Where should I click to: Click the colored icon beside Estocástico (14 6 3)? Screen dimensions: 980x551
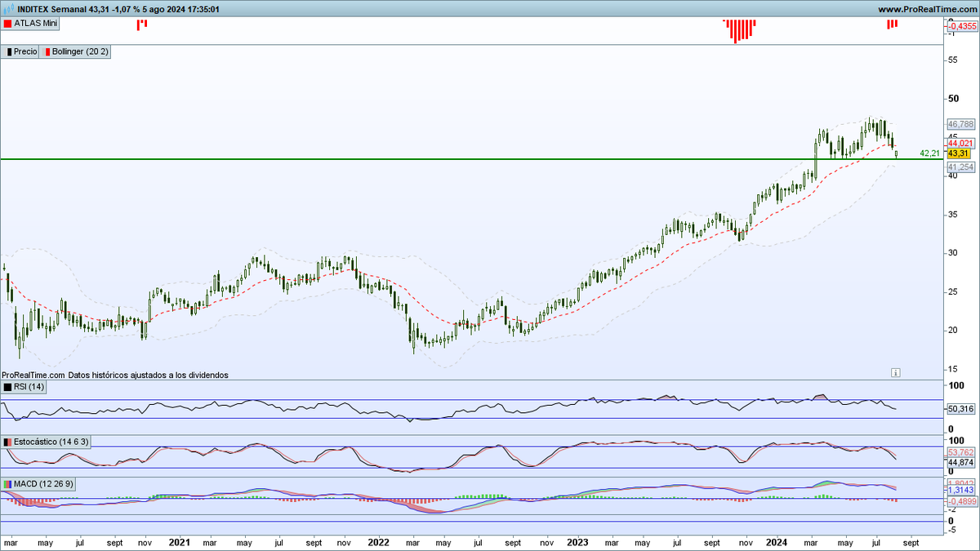7,442
